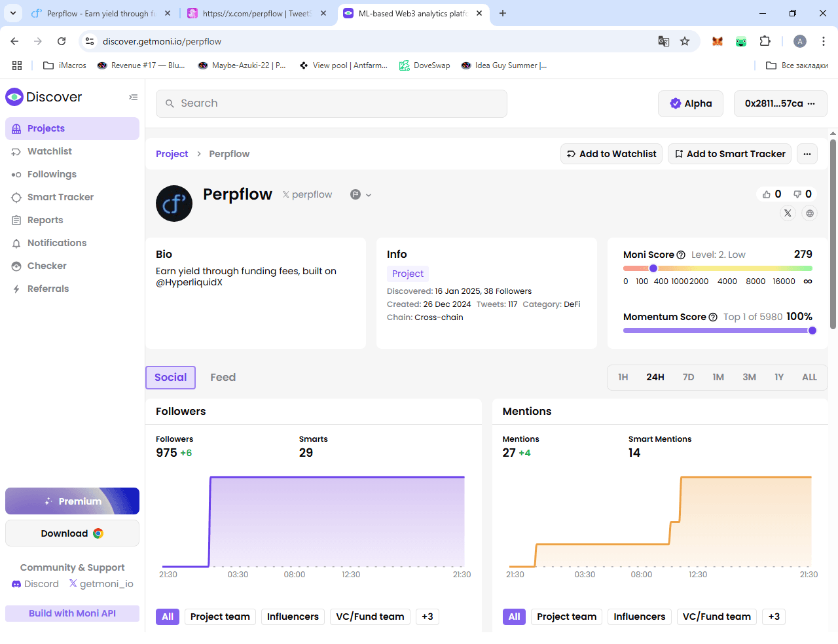Click the Perpflow avatar logo
838x644 pixels.
[x=174, y=204]
